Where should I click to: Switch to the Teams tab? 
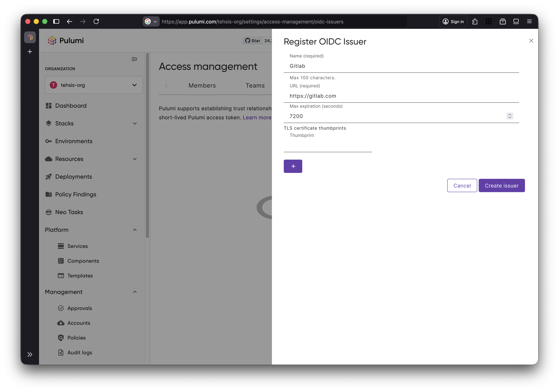(x=255, y=85)
